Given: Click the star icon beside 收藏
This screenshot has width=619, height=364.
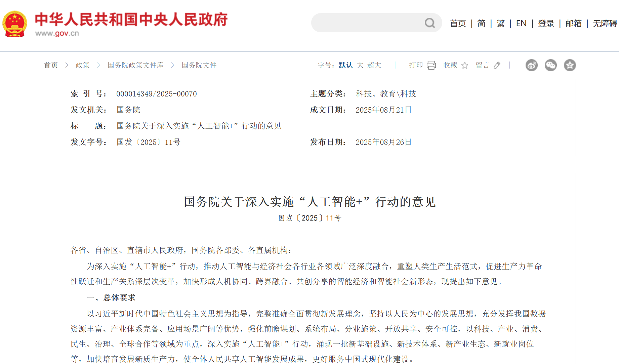Looking at the screenshot, I should click(x=465, y=65).
